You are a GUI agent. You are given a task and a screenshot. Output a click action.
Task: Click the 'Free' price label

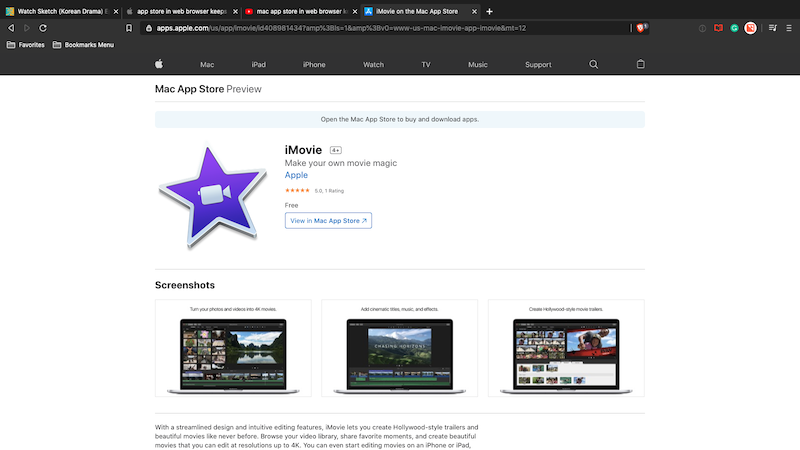coord(291,205)
